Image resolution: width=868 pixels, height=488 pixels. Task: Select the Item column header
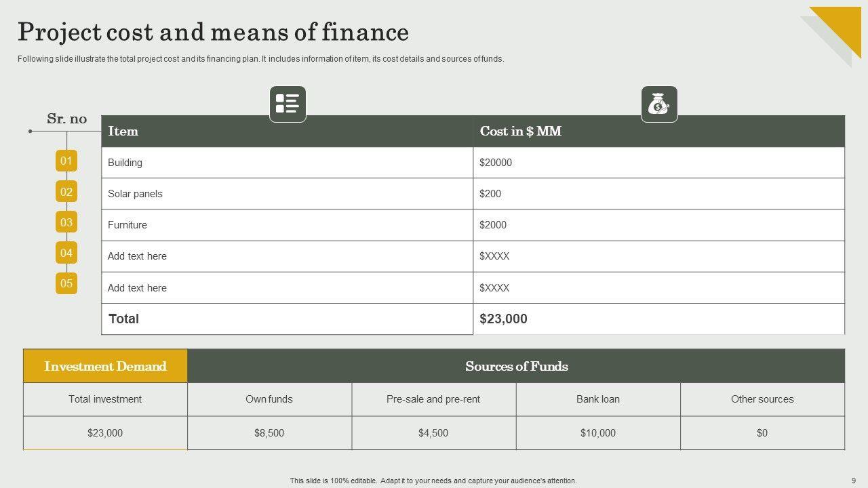(x=123, y=131)
